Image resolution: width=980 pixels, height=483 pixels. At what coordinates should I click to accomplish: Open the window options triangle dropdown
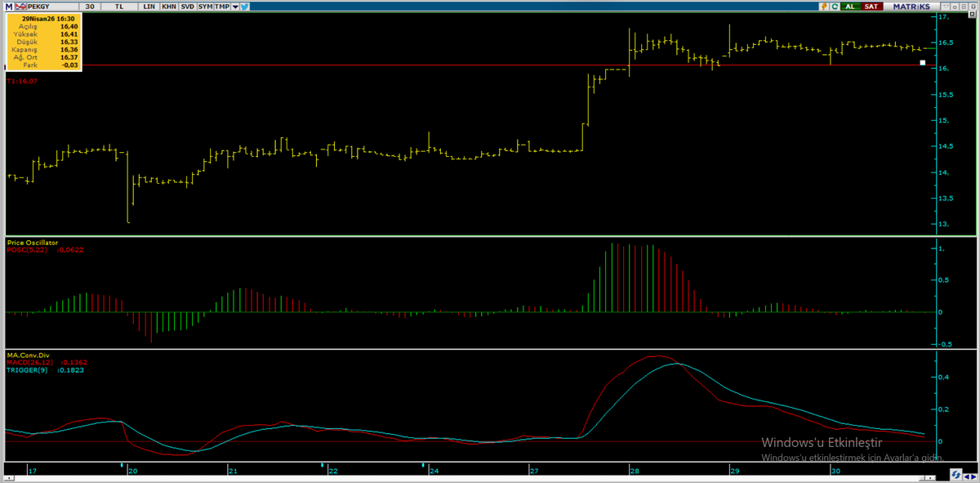946,7
